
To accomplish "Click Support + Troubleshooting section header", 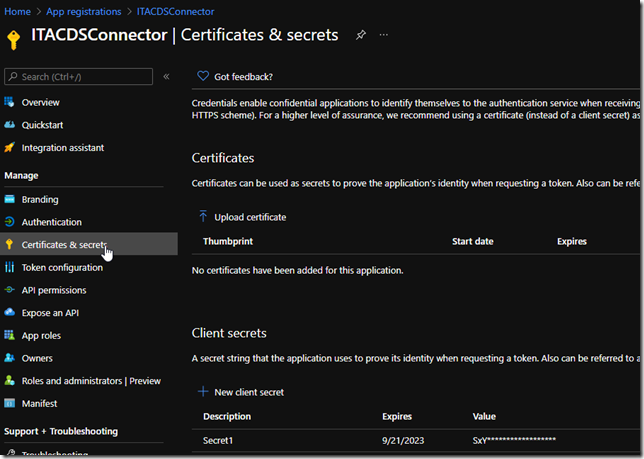I will pos(61,431).
